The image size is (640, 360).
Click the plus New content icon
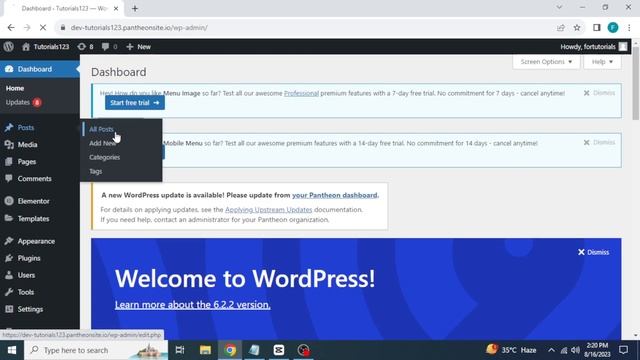130,47
